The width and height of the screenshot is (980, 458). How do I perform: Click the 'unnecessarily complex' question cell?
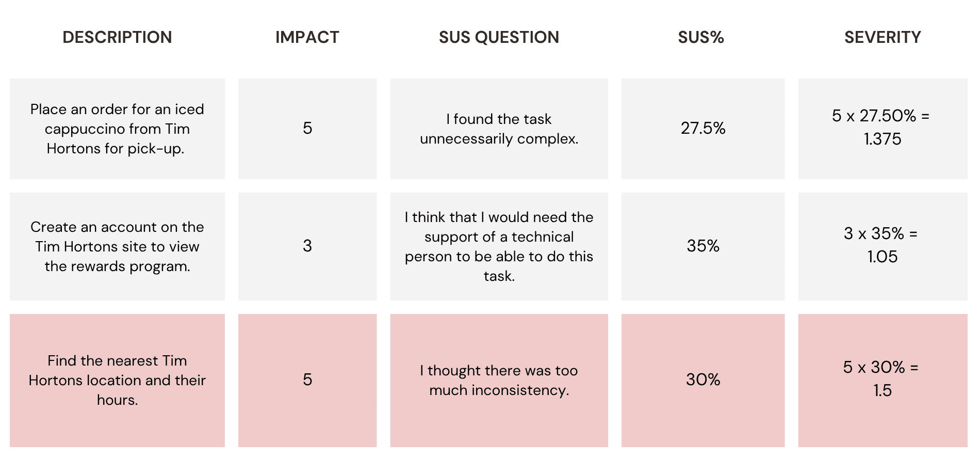(499, 129)
